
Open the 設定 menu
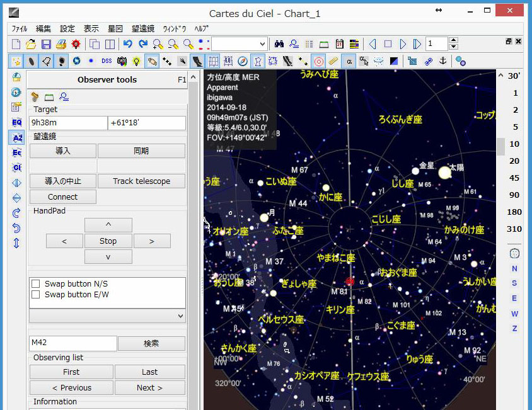pyautogui.click(x=67, y=28)
